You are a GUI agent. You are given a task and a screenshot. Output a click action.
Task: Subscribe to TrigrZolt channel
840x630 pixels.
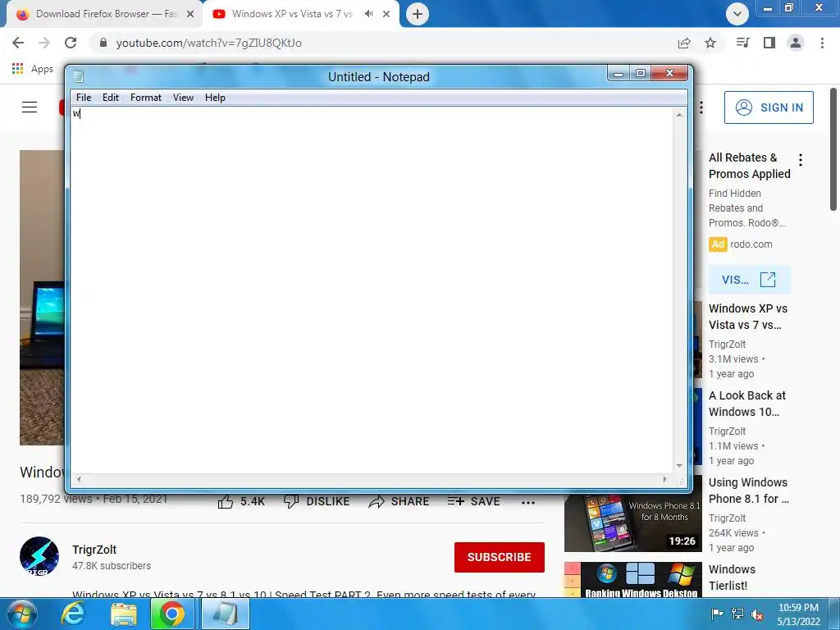(x=500, y=557)
